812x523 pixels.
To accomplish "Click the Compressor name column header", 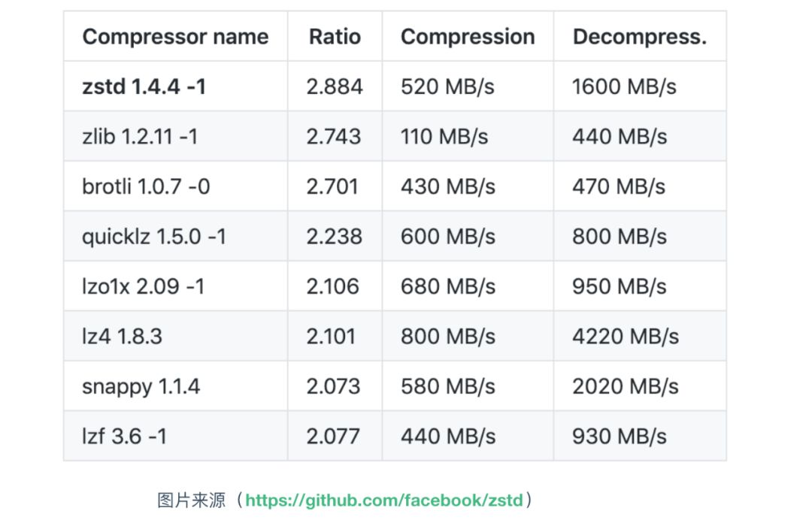I will point(175,37).
